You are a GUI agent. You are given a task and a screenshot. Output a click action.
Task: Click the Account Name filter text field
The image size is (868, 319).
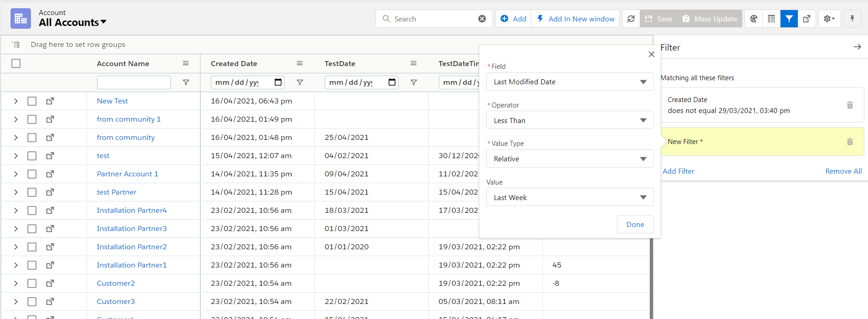pyautogui.click(x=134, y=82)
